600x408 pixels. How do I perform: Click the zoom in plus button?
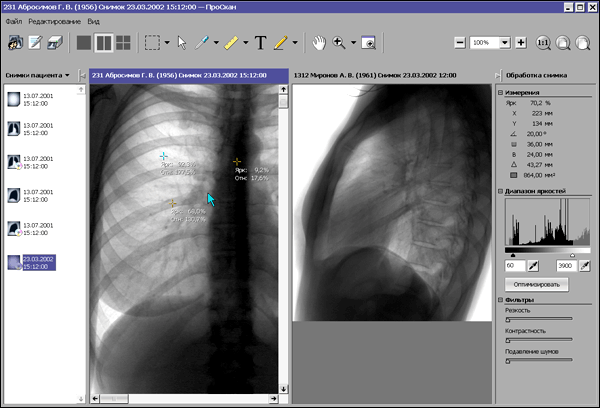point(521,43)
